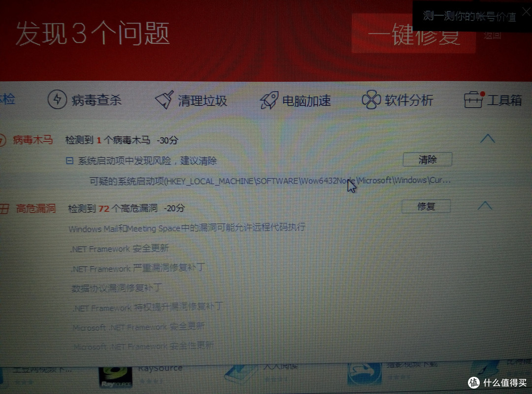Select the 病毒木马 heading

tap(33, 139)
